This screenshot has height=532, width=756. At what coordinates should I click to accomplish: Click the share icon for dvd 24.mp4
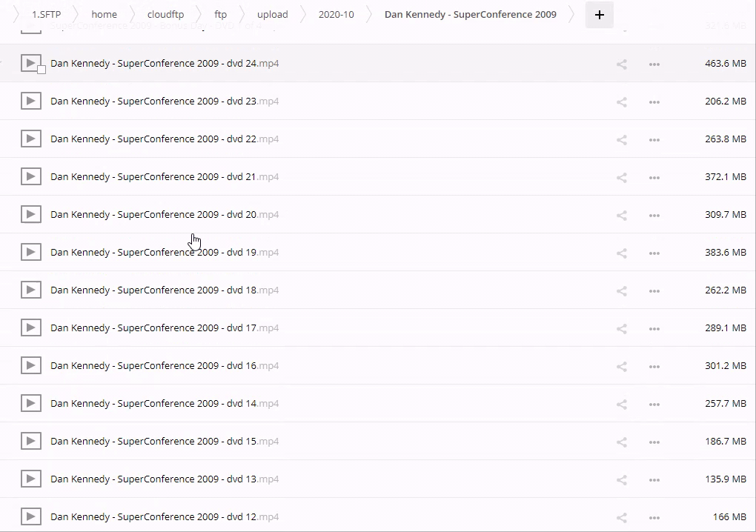click(x=621, y=64)
